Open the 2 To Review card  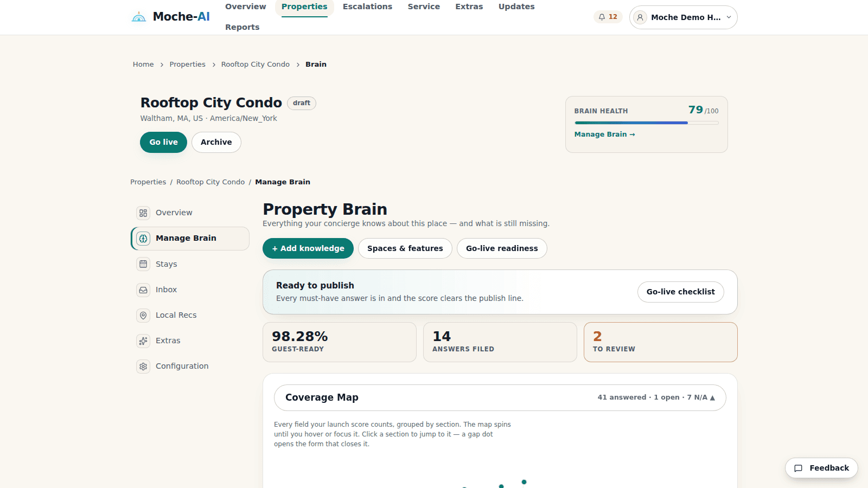coord(661,342)
